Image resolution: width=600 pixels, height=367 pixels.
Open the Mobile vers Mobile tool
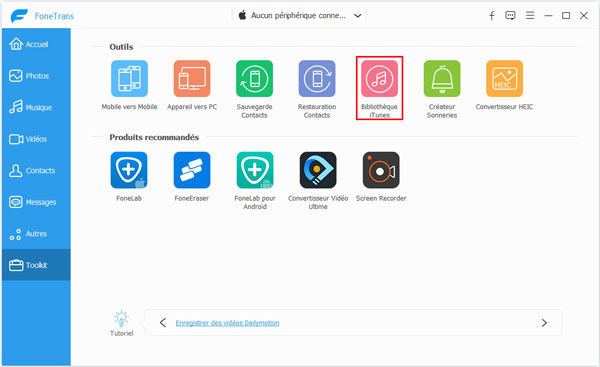pos(129,78)
